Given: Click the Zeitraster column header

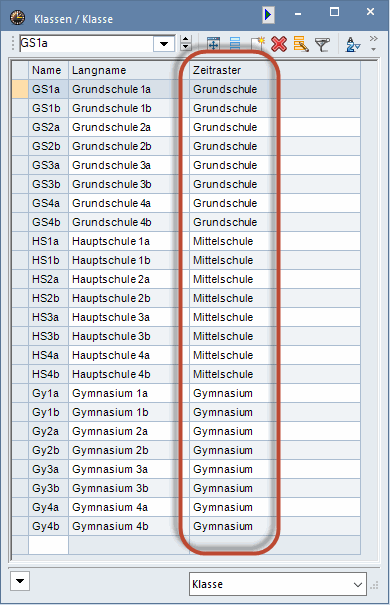Looking at the screenshot, I should tap(275, 70).
